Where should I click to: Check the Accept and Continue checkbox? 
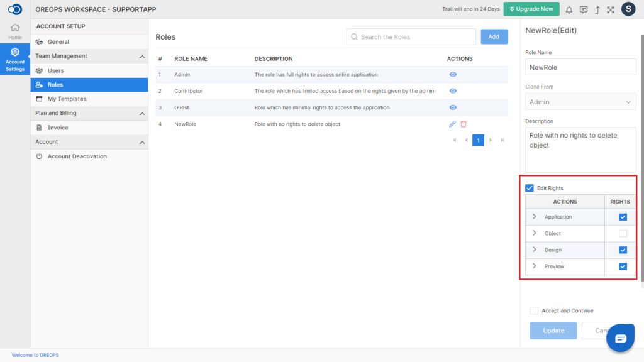534,310
